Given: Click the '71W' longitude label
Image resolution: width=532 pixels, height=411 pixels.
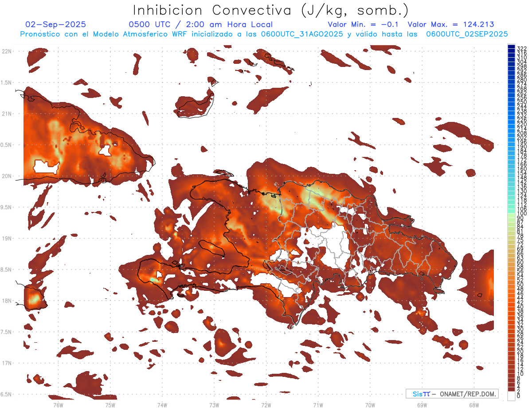Looking at the screenshot, I should [318, 405].
